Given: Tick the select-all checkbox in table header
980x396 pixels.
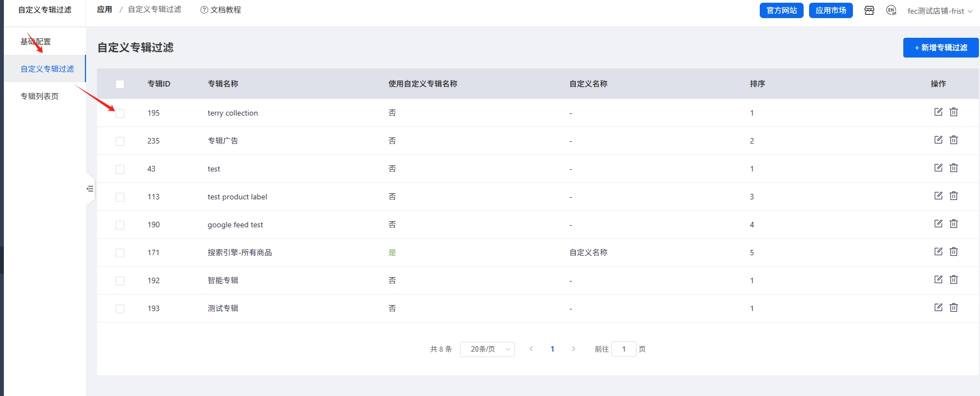Looking at the screenshot, I should (x=120, y=84).
